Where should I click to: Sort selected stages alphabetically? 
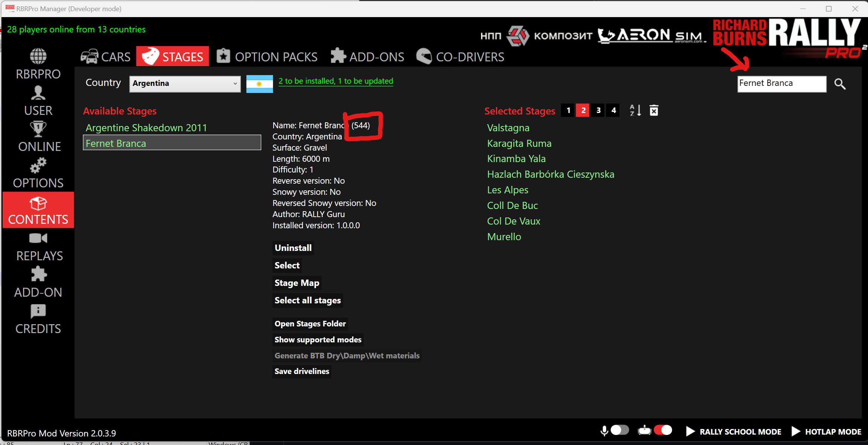coord(635,110)
